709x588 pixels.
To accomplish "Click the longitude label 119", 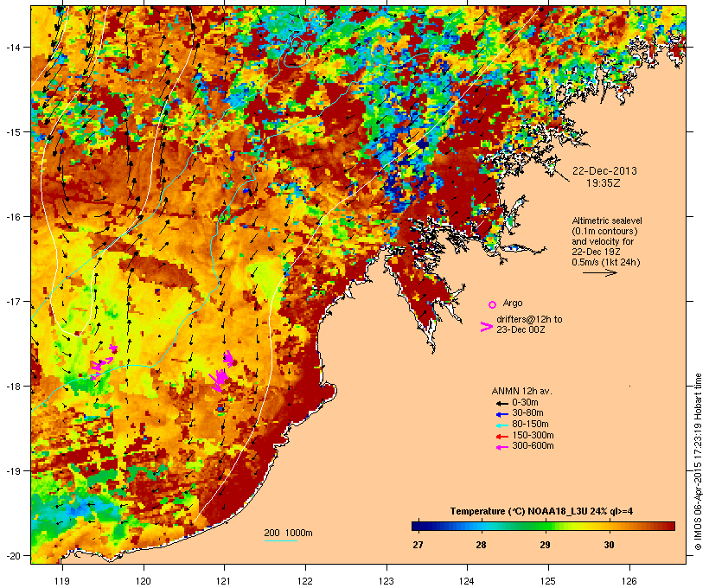I will click(x=62, y=581).
